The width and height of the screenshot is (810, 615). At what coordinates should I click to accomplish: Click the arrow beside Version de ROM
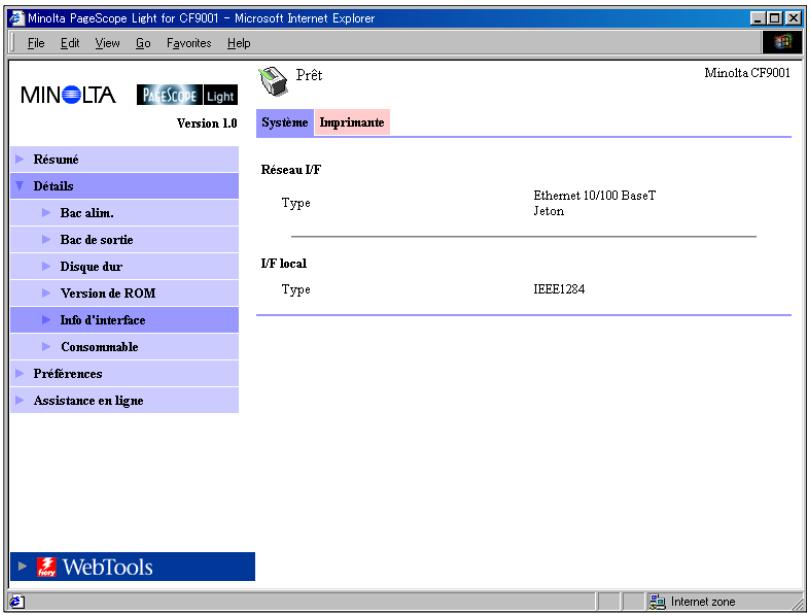tap(46, 293)
